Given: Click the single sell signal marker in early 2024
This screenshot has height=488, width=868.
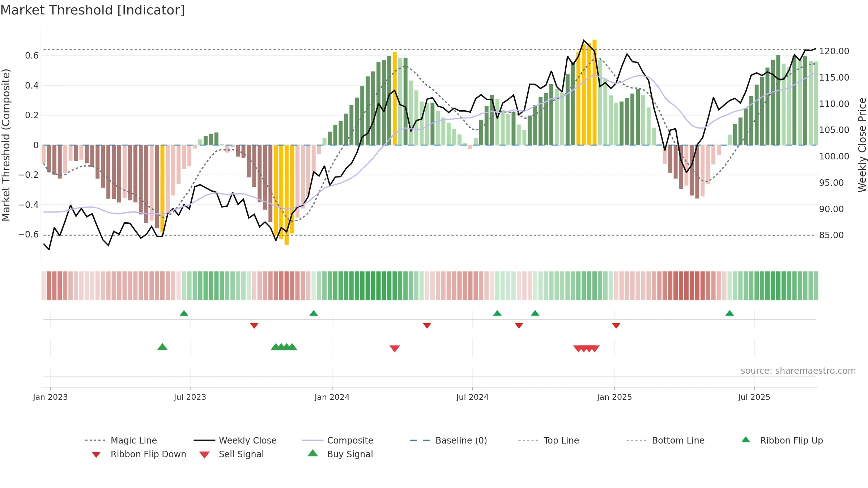Looking at the screenshot, I should coord(395,349).
